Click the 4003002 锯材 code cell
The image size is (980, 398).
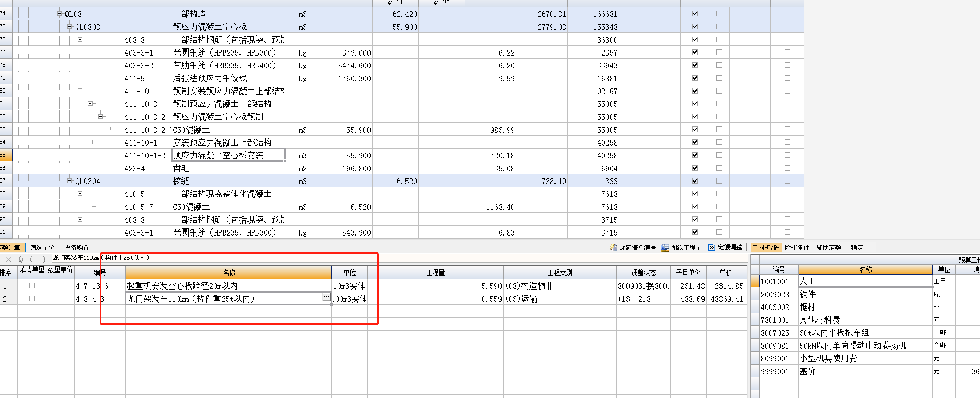779,307
